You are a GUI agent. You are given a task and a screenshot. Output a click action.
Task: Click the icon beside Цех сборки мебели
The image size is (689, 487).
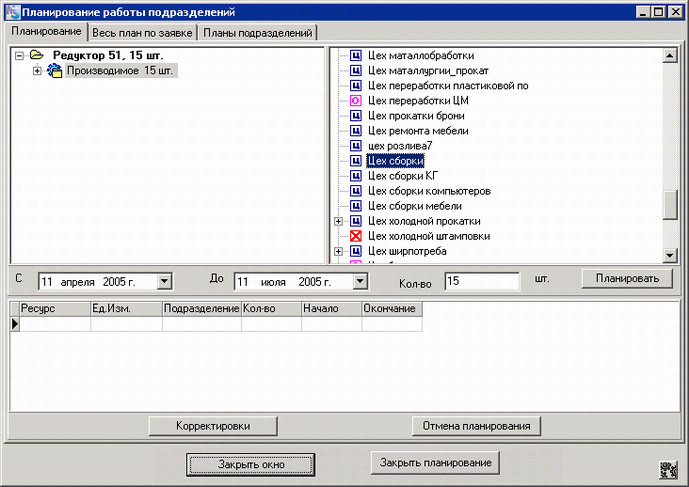(355, 206)
